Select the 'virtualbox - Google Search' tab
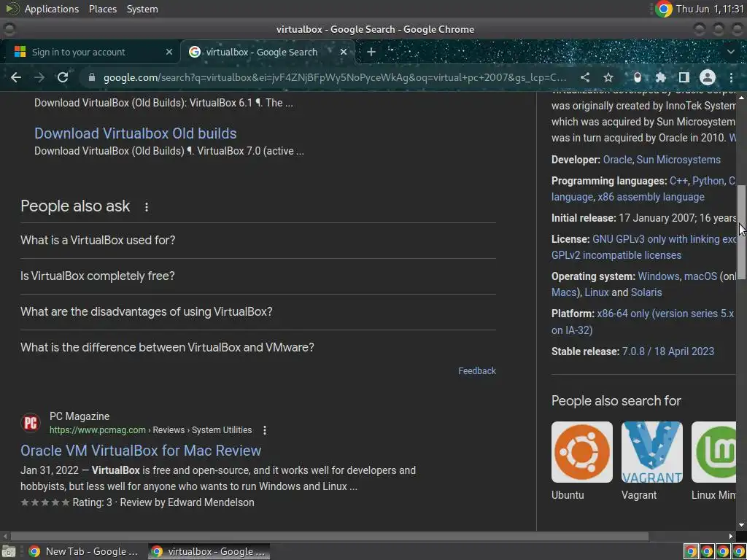 click(x=267, y=52)
